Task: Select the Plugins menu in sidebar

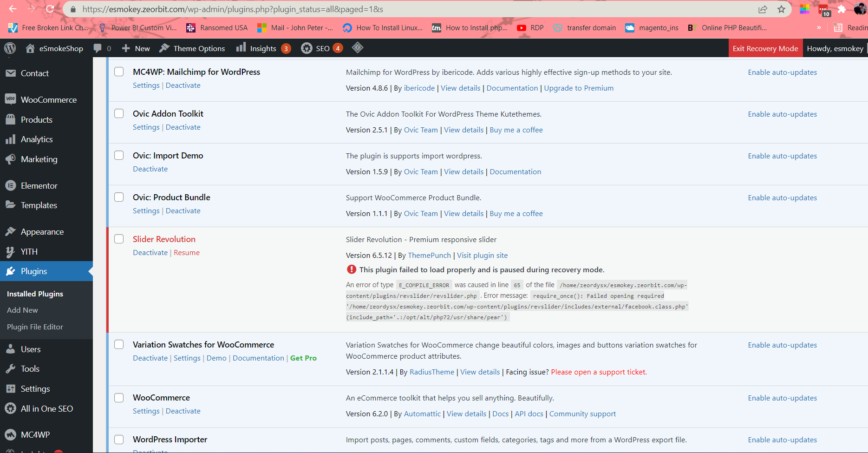Action: click(x=46, y=271)
